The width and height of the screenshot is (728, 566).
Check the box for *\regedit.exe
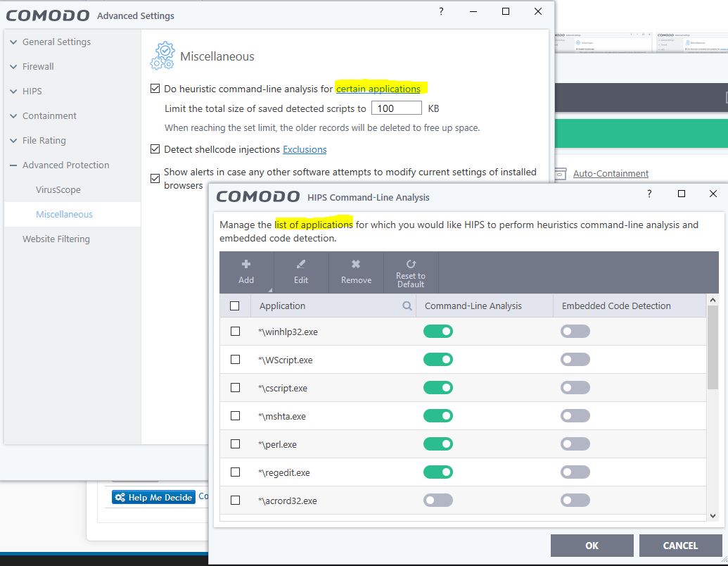coord(236,472)
